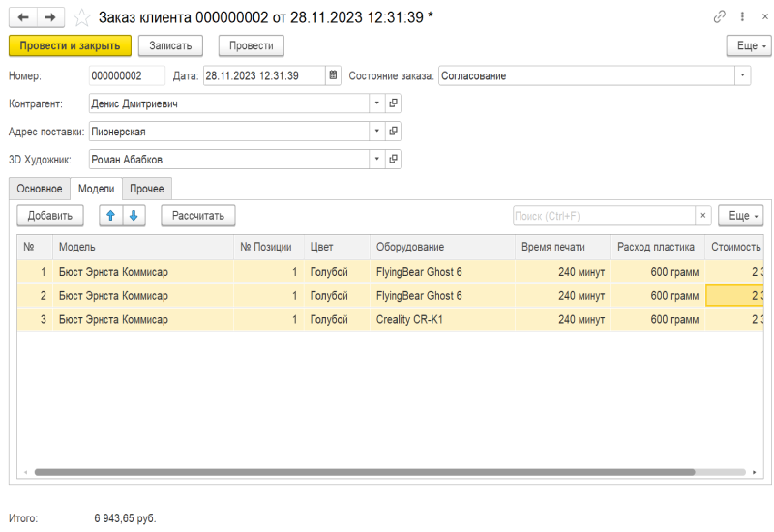
Task: Select the № Позиции column header
Action: 269,247
